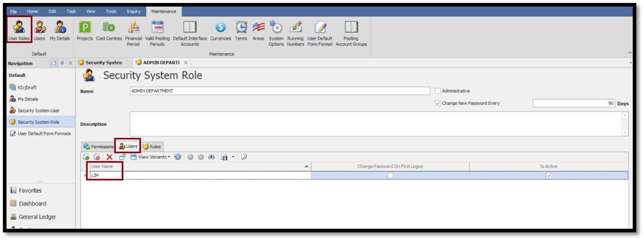Screen dimensions: 644x240
Task: Click the grey move-down arrow icon
Action: [x=201, y=157]
